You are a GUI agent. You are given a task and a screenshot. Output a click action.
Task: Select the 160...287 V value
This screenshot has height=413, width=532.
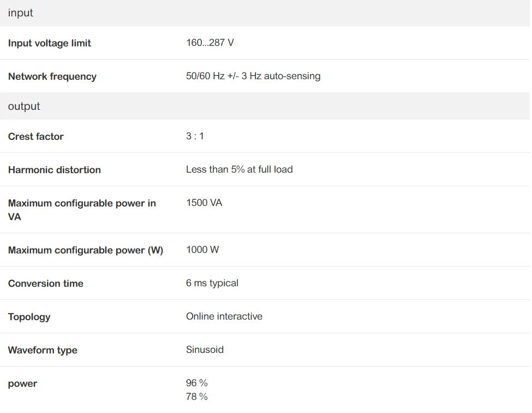[x=210, y=43]
